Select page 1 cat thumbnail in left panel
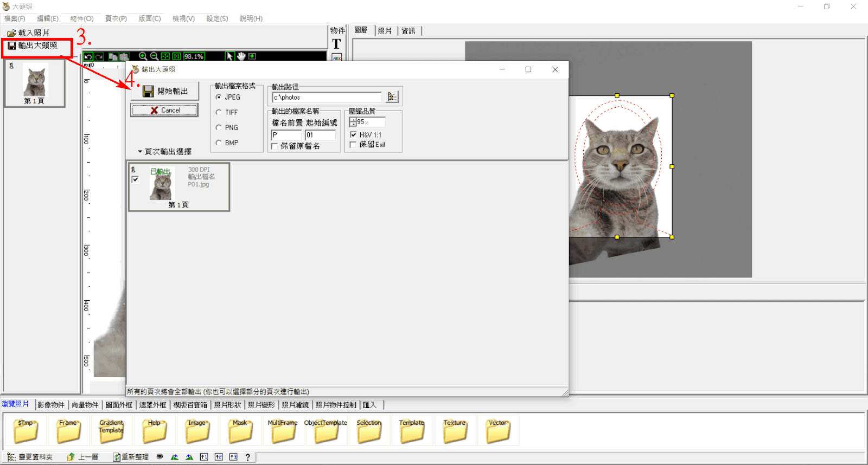The width and height of the screenshot is (868, 465). (35, 83)
